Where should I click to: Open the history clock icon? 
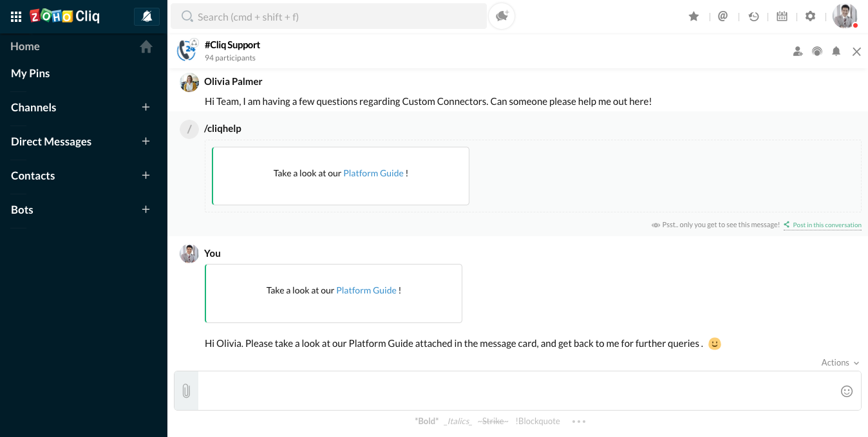click(x=753, y=17)
